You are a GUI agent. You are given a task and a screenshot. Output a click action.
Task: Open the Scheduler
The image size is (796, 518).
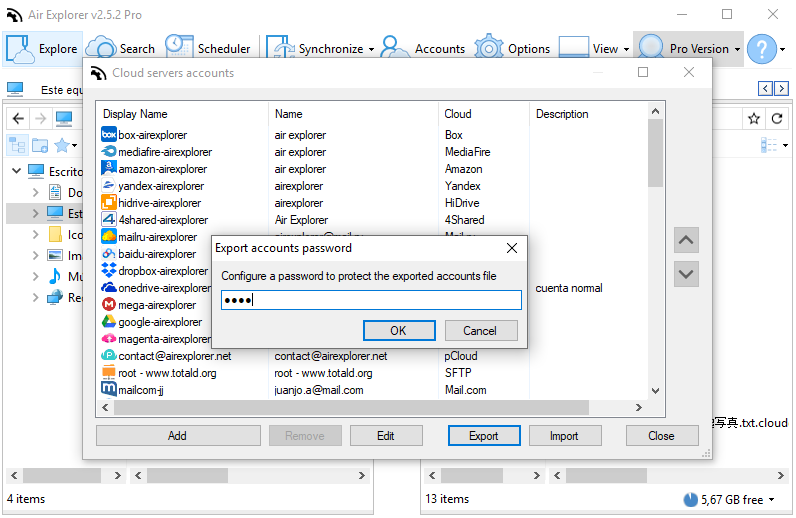(x=208, y=49)
